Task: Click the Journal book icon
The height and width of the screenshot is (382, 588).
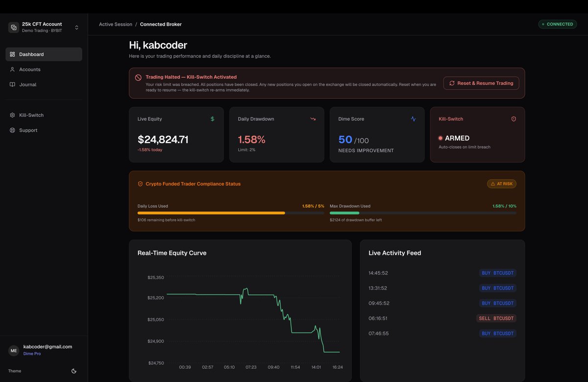Action: 12,85
